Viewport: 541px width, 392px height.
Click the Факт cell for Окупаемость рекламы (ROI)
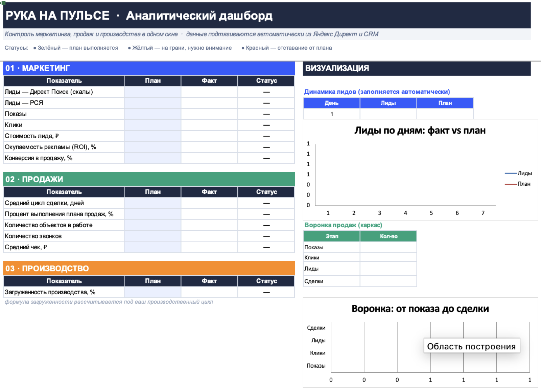(209, 147)
